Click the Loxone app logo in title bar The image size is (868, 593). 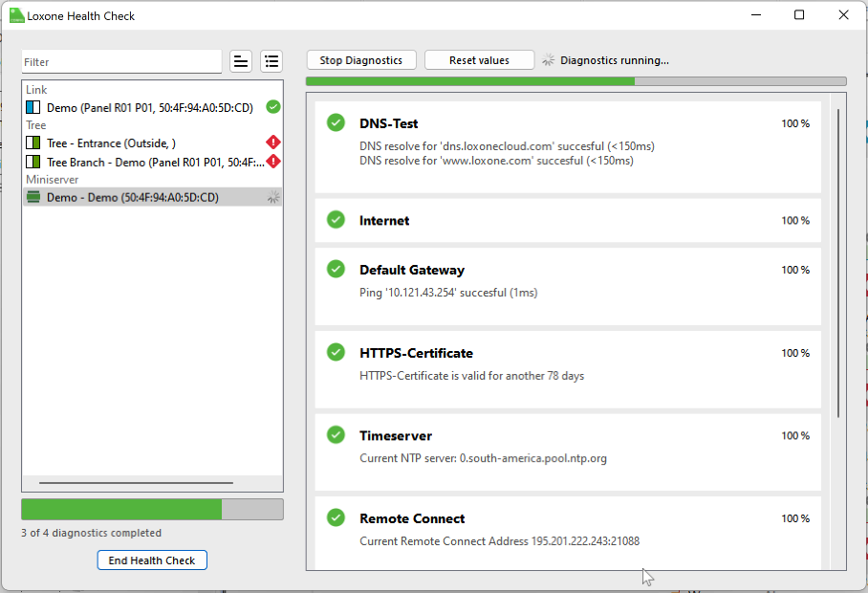pyautogui.click(x=16, y=15)
